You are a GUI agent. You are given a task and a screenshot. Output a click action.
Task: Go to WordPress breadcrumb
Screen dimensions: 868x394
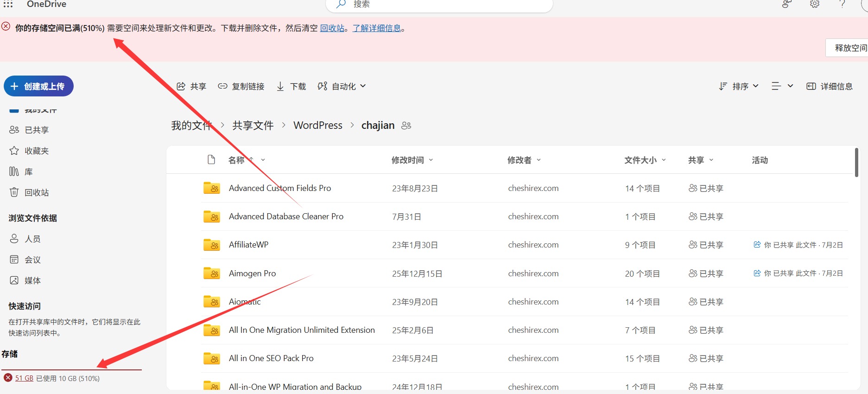tap(318, 125)
